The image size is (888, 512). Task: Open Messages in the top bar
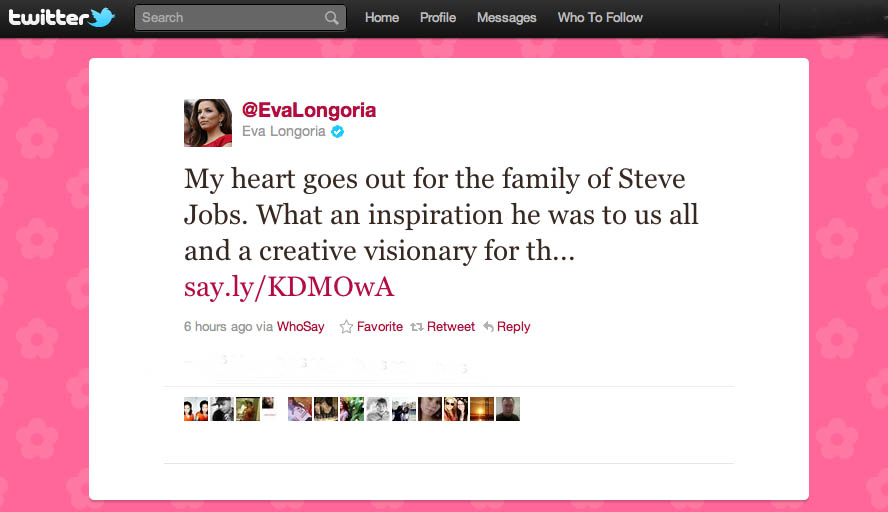click(506, 18)
